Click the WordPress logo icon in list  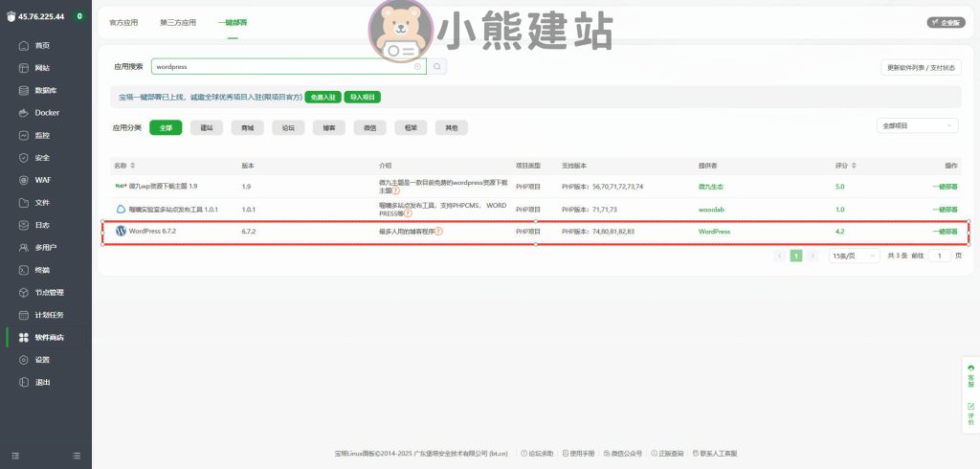[x=121, y=231]
